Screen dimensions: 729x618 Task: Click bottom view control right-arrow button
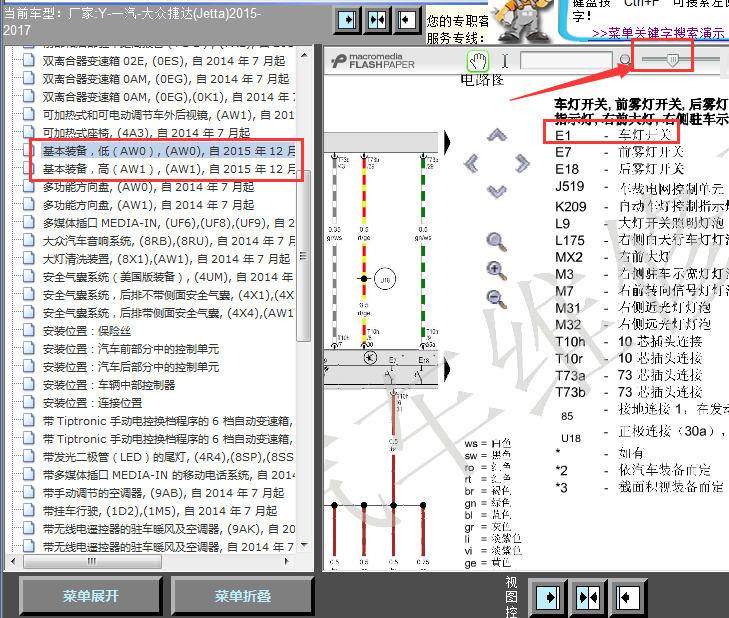tap(548, 597)
